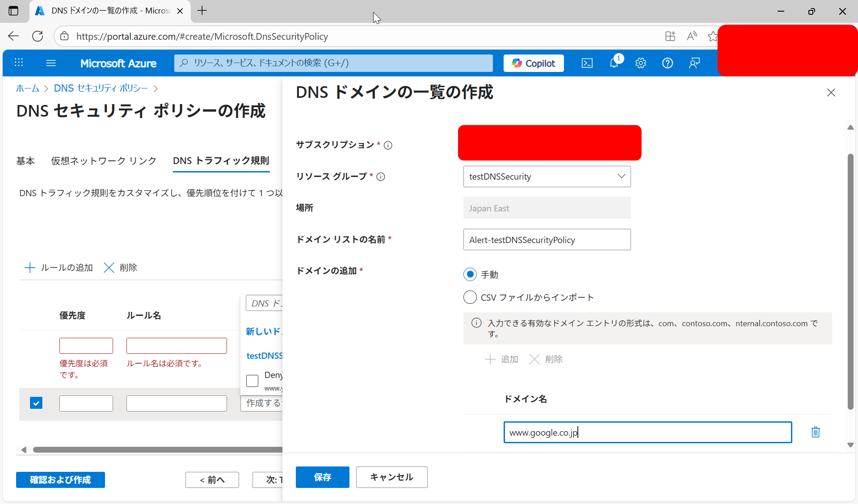Viewport: 858px width, 504px height.
Task: Open the Azure portal hamburger menu
Action: (x=51, y=63)
